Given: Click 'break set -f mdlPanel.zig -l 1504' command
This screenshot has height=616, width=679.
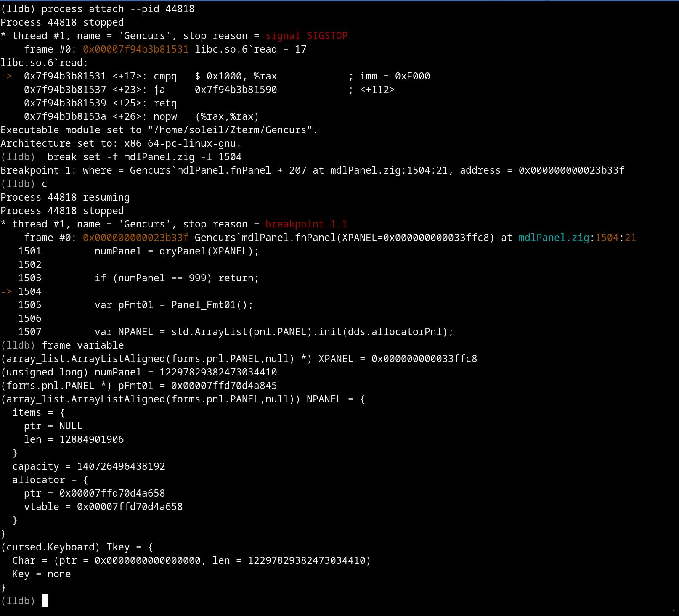Looking at the screenshot, I should click(144, 157).
